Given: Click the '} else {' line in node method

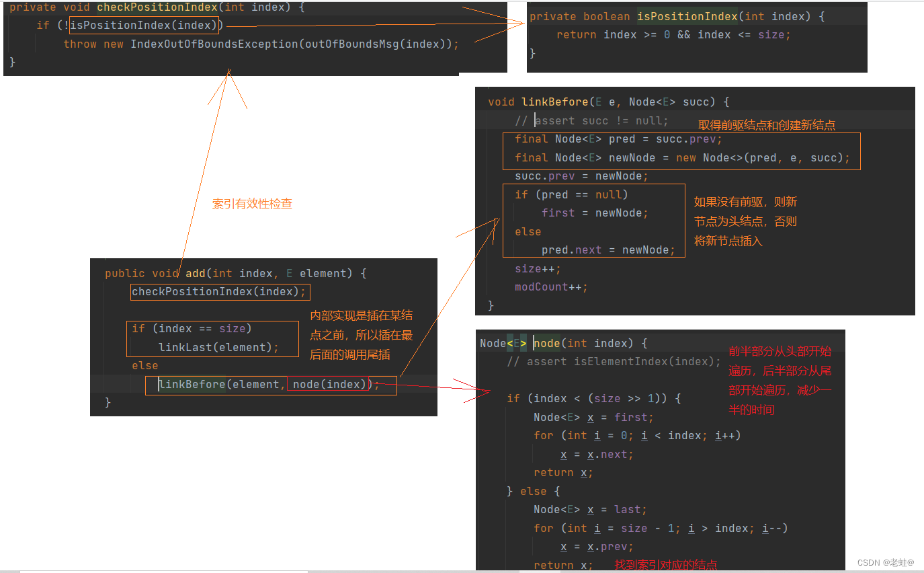Looking at the screenshot, I should [x=533, y=492].
